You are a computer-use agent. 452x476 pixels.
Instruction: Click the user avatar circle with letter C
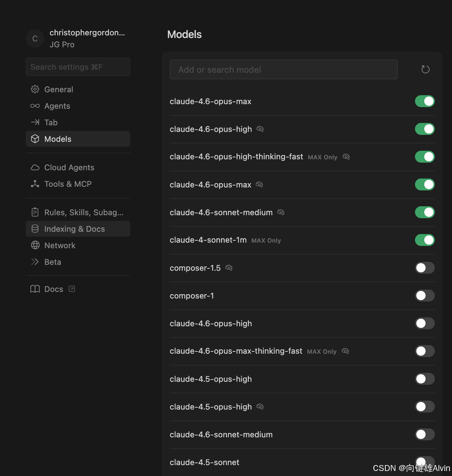point(35,39)
